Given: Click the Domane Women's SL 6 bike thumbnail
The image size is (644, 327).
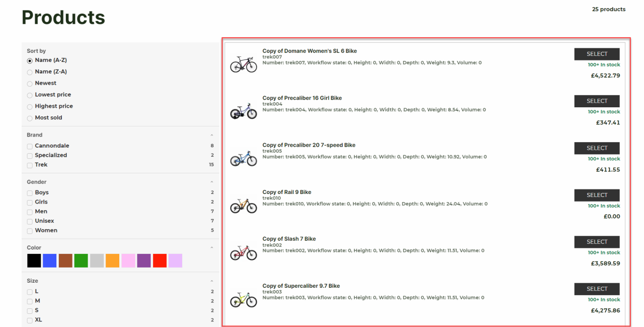Looking at the screenshot, I should [x=244, y=64].
